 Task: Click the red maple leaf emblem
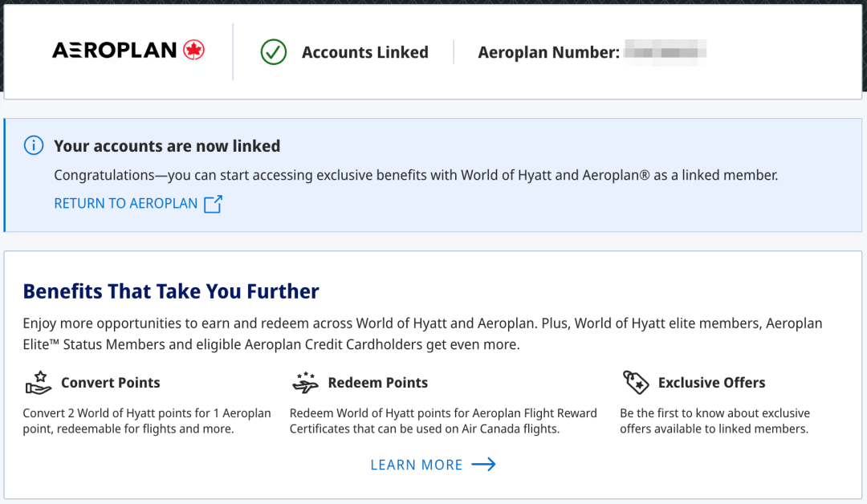coord(194,51)
